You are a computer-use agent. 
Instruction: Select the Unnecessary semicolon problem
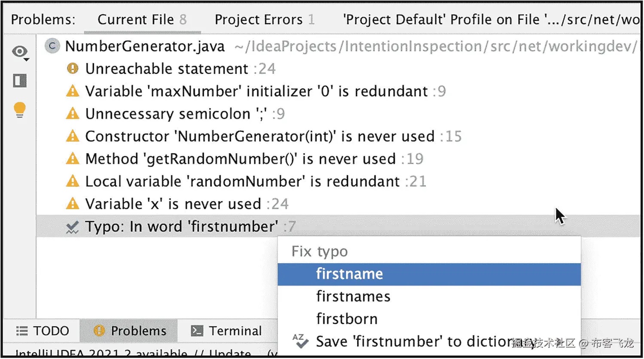(176, 114)
